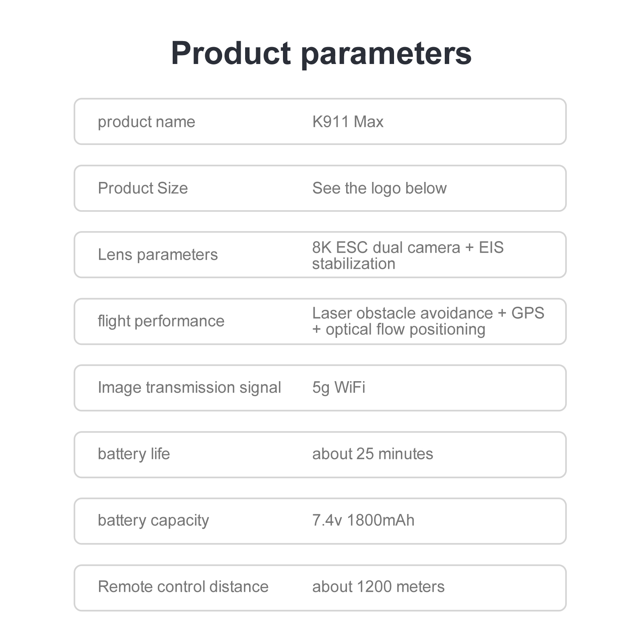Click the word "Product" in the heading
The image size is (644, 644).
(231, 53)
